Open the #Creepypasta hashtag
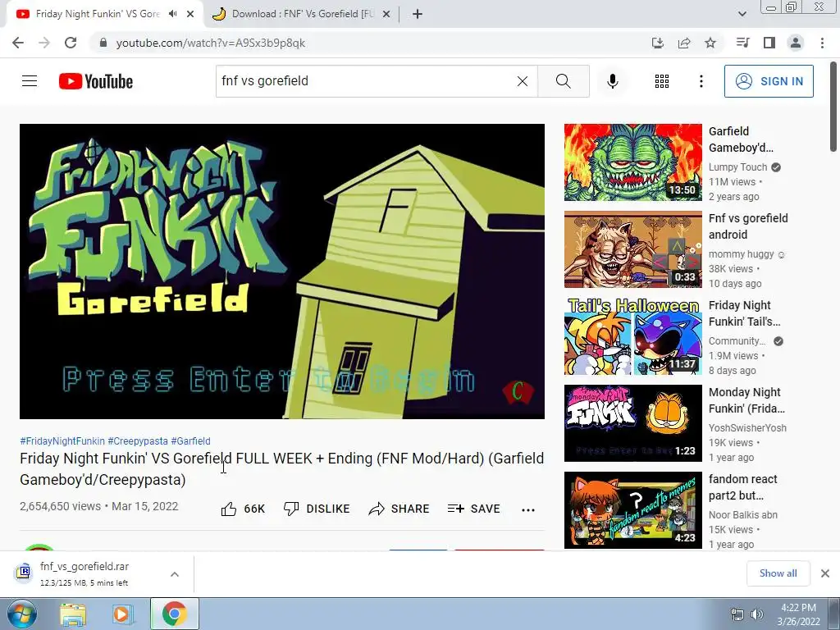840x630 pixels. click(138, 441)
